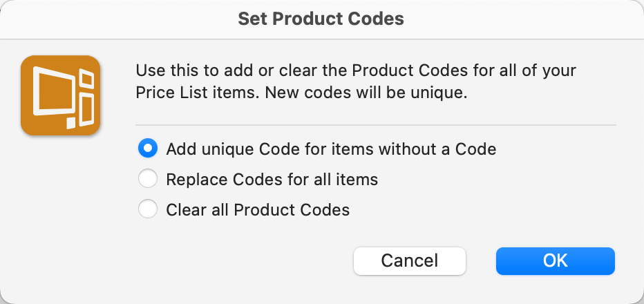Click the "Set Product Codes" dialog title

(321, 19)
